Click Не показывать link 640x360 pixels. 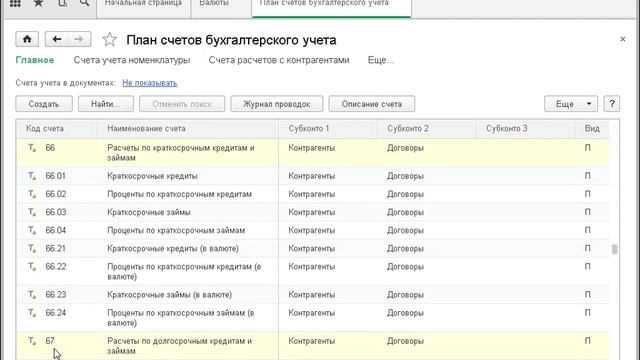[x=150, y=83]
